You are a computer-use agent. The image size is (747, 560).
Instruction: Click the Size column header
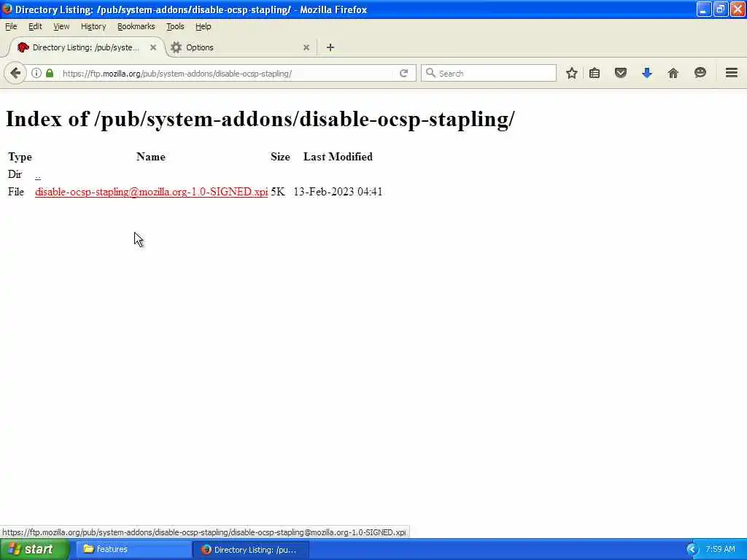tap(280, 157)
